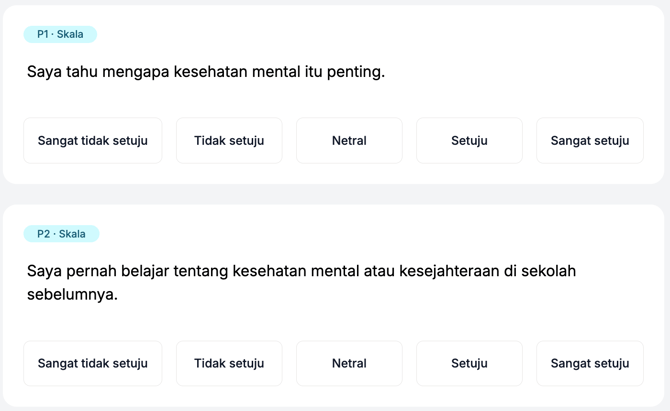The height and width of the screenshot is (411, 670).
Task: Click the 'P1 · Skala' badge
Action: pyautogui.click(x=60, y=34)
